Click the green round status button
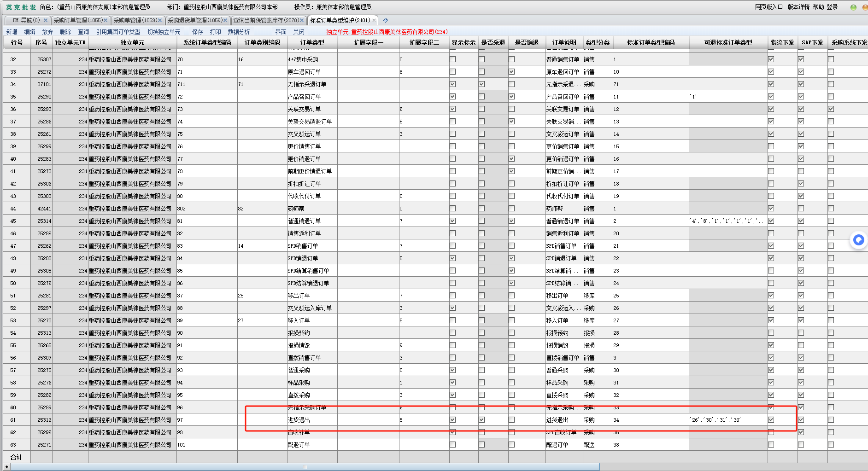The image size is (868, 471). (853, 7)
